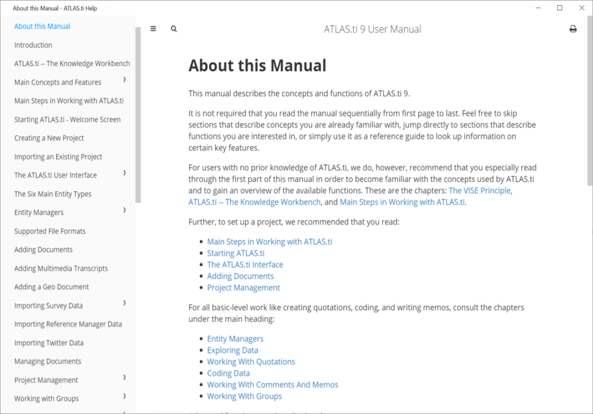Expand The ATLAS.ti User Interface chevron

[x=124, y=173]
